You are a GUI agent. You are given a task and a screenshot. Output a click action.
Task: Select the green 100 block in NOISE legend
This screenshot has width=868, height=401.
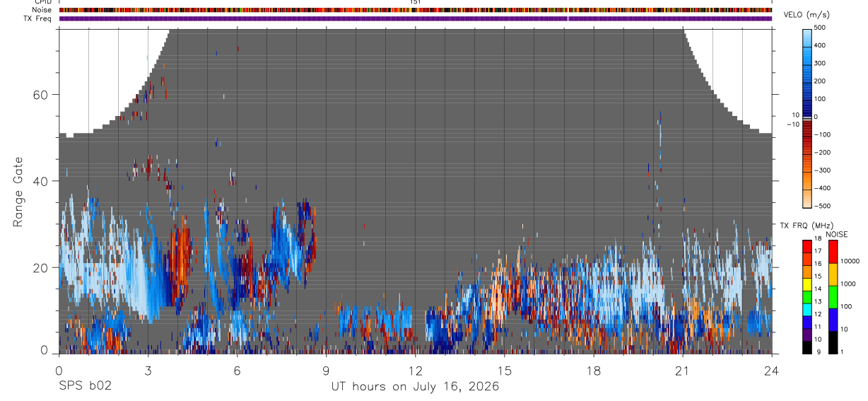(833, 297)
